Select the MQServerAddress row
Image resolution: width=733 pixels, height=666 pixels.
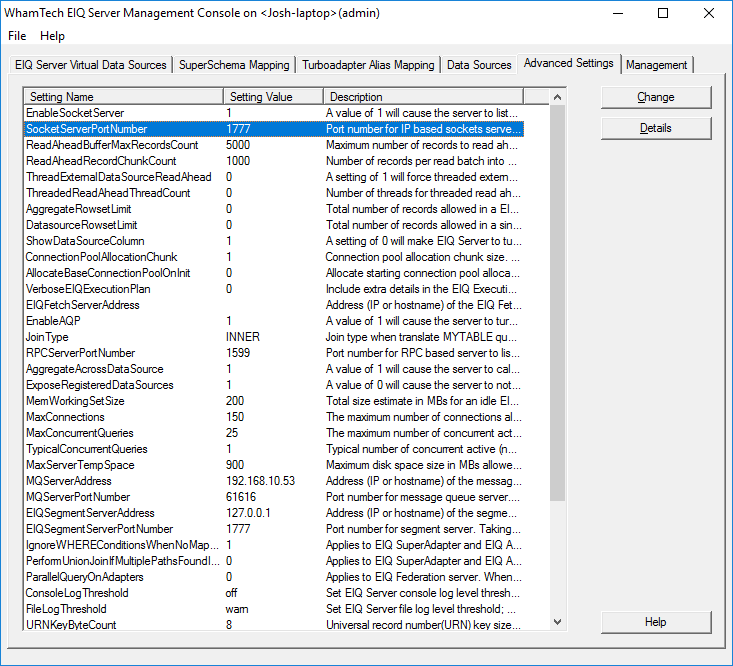273,481
